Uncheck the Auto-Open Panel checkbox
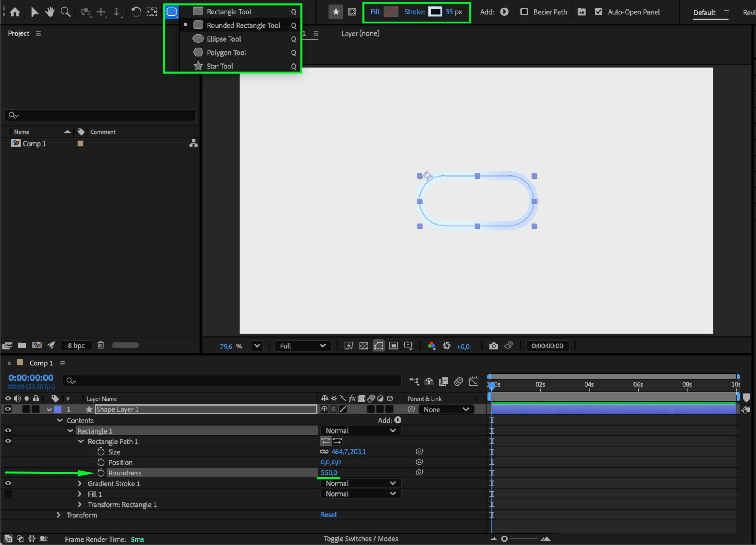 [598, 12]
